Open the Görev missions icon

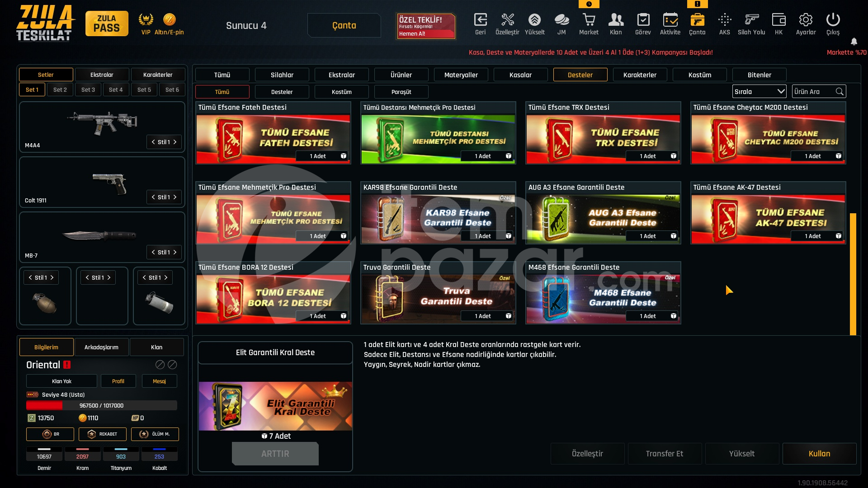click(x=643, y=20)
